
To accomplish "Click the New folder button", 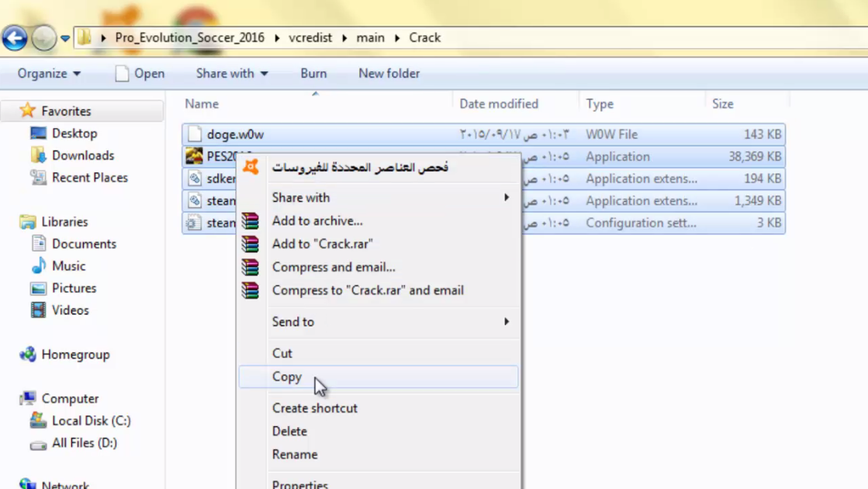I will [389, 74].
